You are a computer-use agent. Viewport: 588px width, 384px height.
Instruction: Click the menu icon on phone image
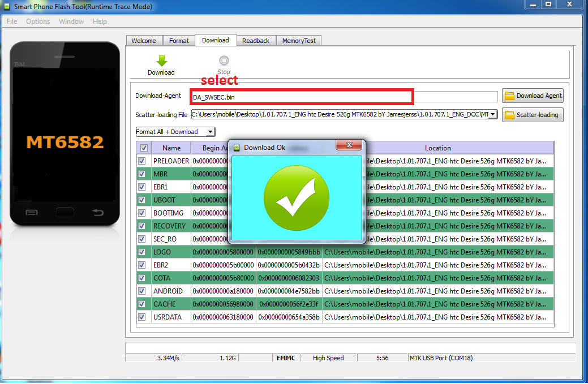32,213
